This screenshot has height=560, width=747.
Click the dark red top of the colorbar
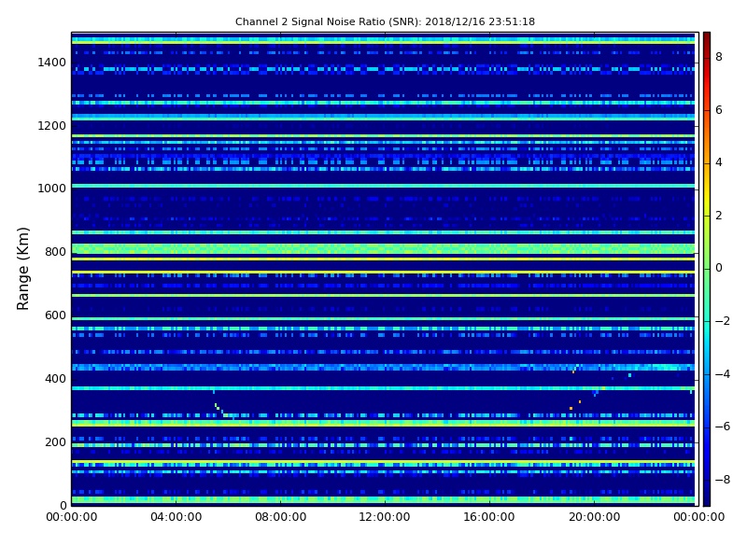pos(707,40)
